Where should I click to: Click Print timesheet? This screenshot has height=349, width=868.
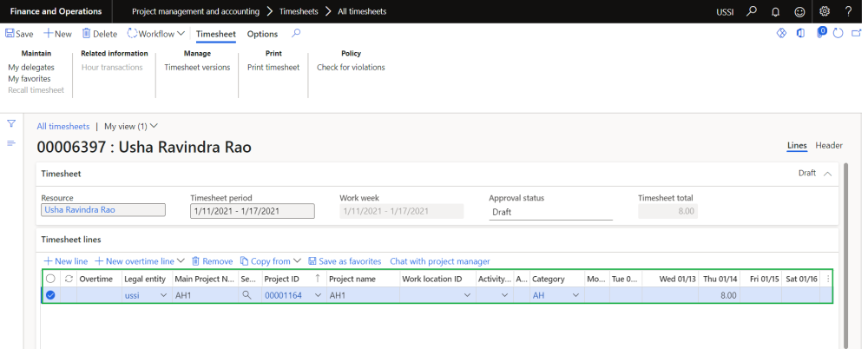point(273,67)
